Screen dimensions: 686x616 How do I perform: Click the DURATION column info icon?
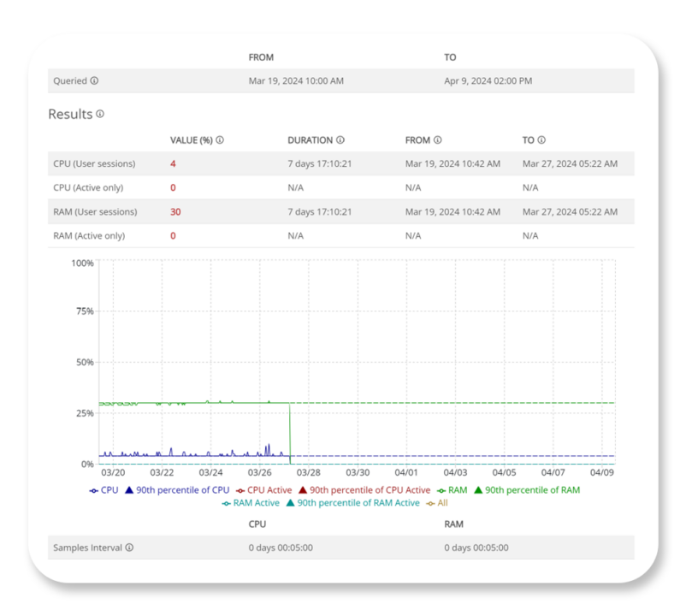click(342, 139)
